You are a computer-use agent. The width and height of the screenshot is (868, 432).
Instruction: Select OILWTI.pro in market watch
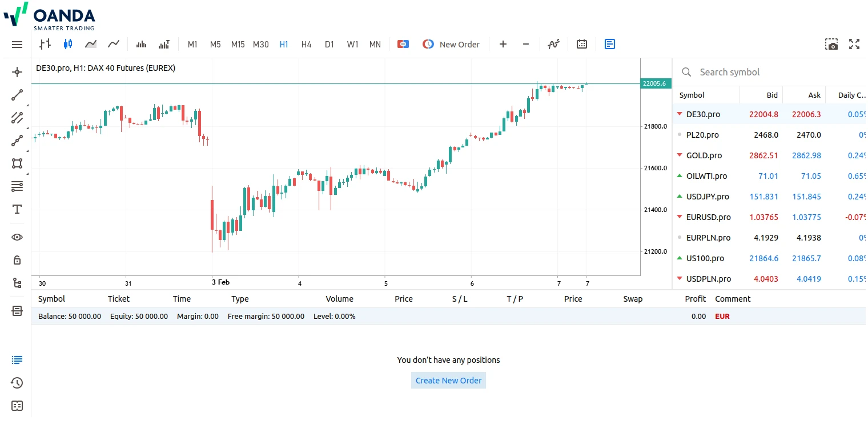[x=770, y=176]
